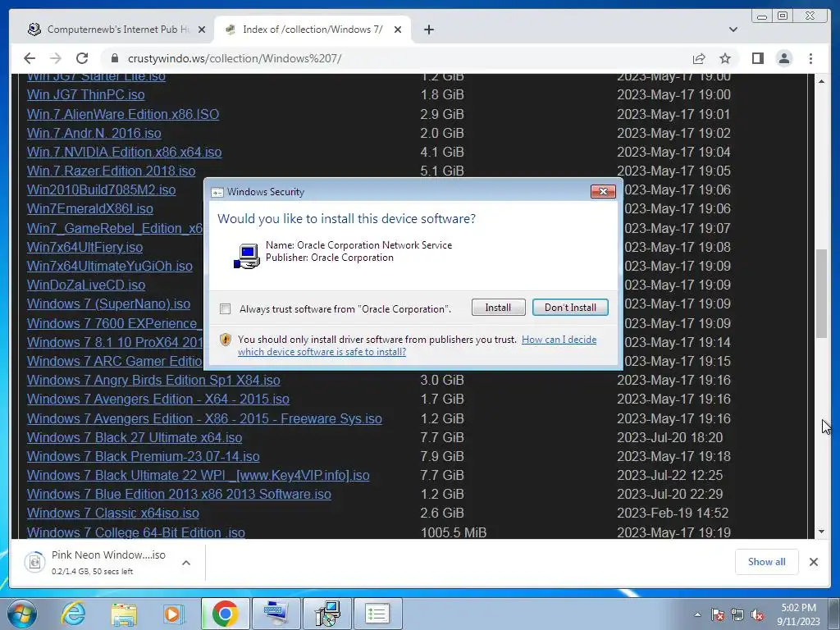Click the device software computer icon
Image resolution: width=840 pixels, height=630 pixels.
[x=246, y=256]
